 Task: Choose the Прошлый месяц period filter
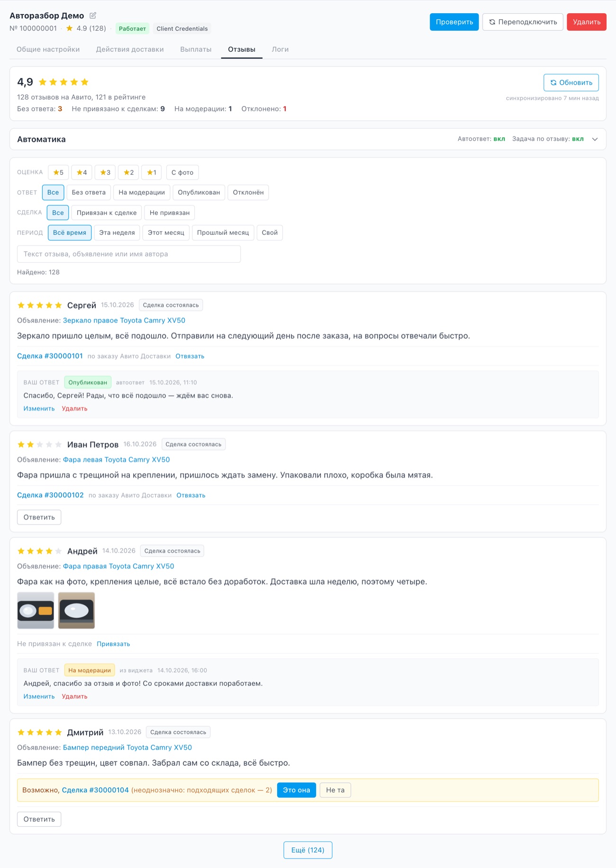[x=223, y=233]
